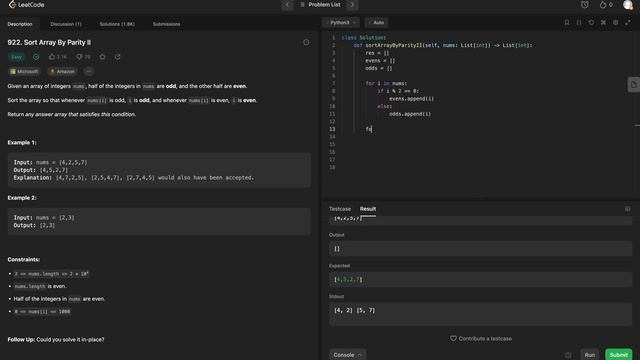Run the code
Viewport: 640px width, 360px height.
click(589, 355)
